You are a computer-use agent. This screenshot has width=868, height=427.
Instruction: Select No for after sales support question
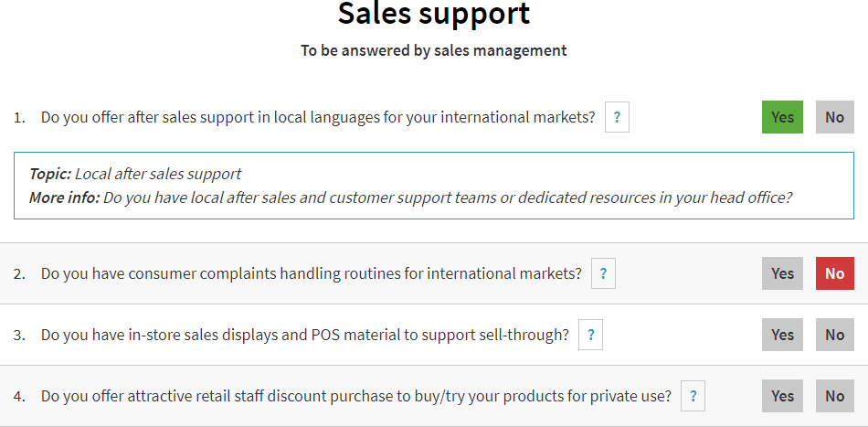click(x=834, y=117)
